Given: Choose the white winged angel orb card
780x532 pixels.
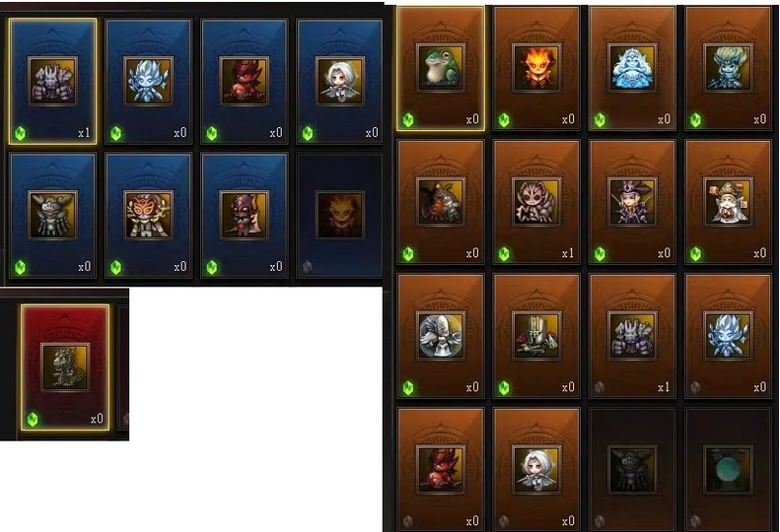Looking at the screenshot, I should pos(441,336).
